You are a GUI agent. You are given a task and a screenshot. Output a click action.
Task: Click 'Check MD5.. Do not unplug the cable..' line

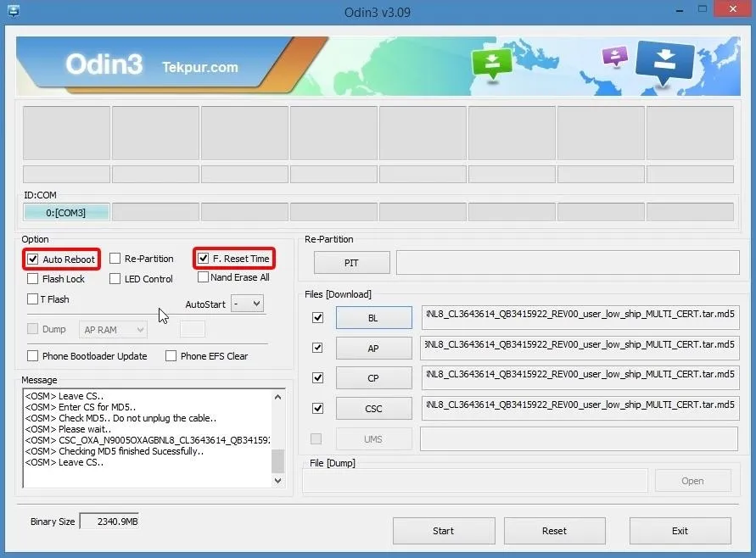pyautogui.click(x=120, y=418)
